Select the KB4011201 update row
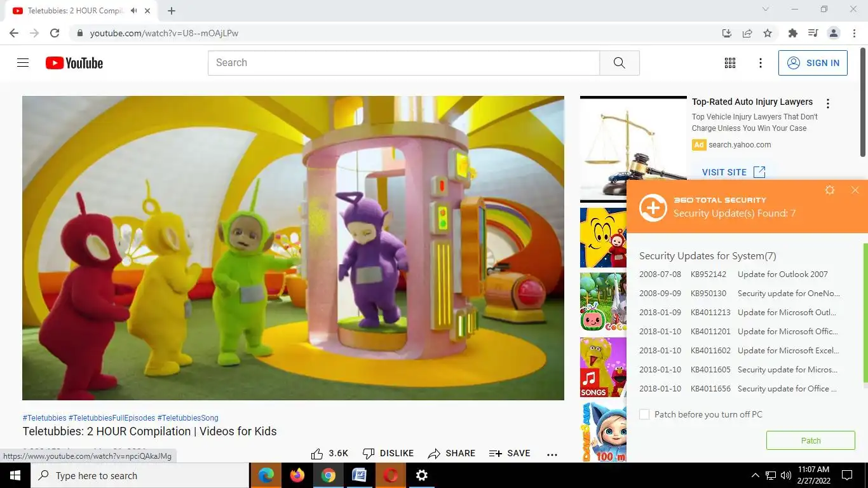The image size is (868, 488). 740,332
